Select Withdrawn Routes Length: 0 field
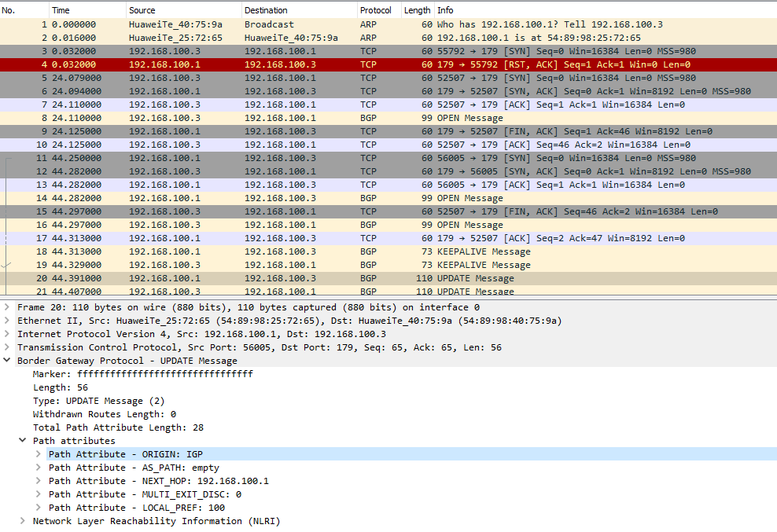The image size is (777, 532). click(105, 414)
